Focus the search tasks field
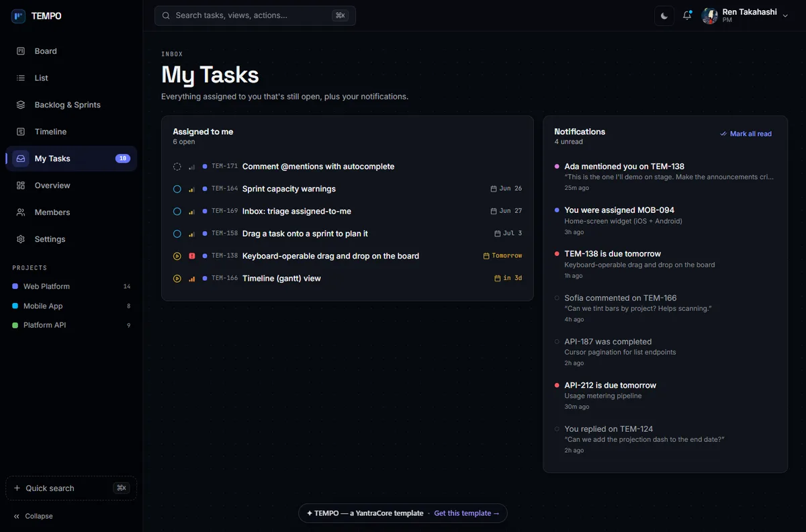 (255, 15)
